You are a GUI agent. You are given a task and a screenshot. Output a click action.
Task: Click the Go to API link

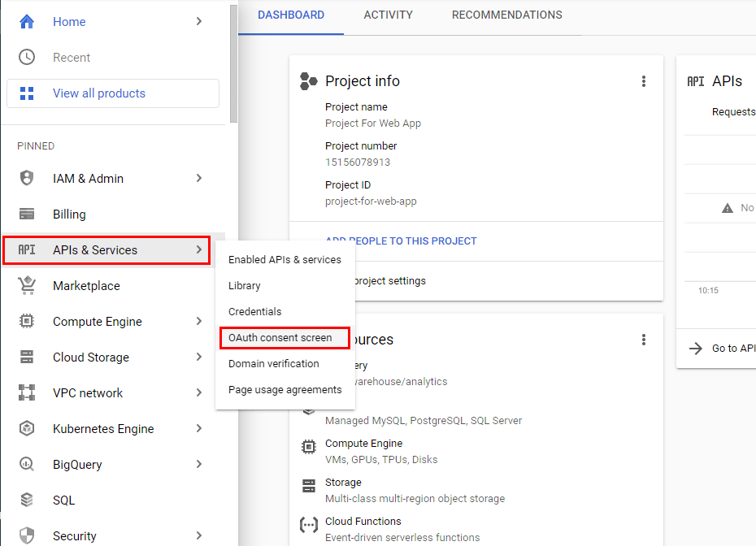[x=734, y=349]
